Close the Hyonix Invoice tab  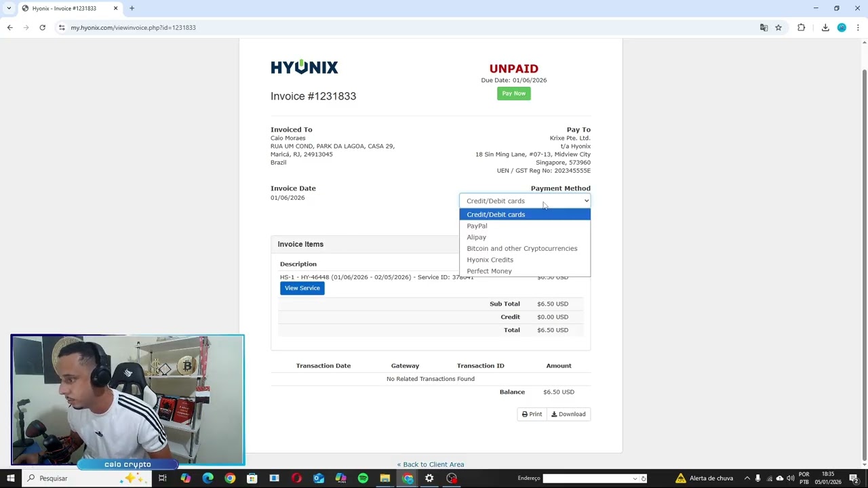click(x=115, y=8)
